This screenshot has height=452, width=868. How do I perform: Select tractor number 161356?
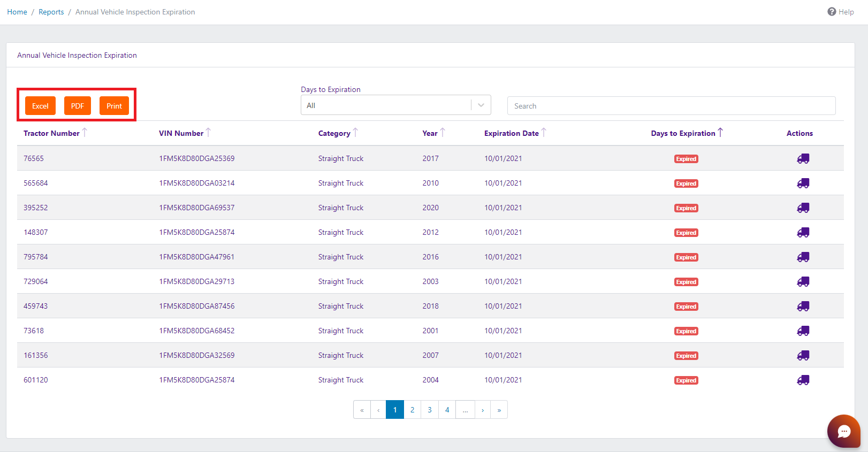pos(36,355)
